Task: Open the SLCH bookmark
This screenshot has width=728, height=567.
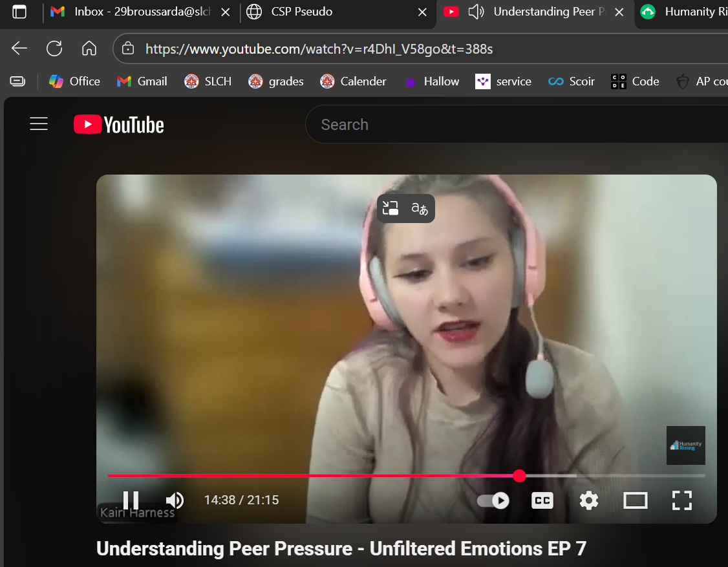Action: [208, 81]
